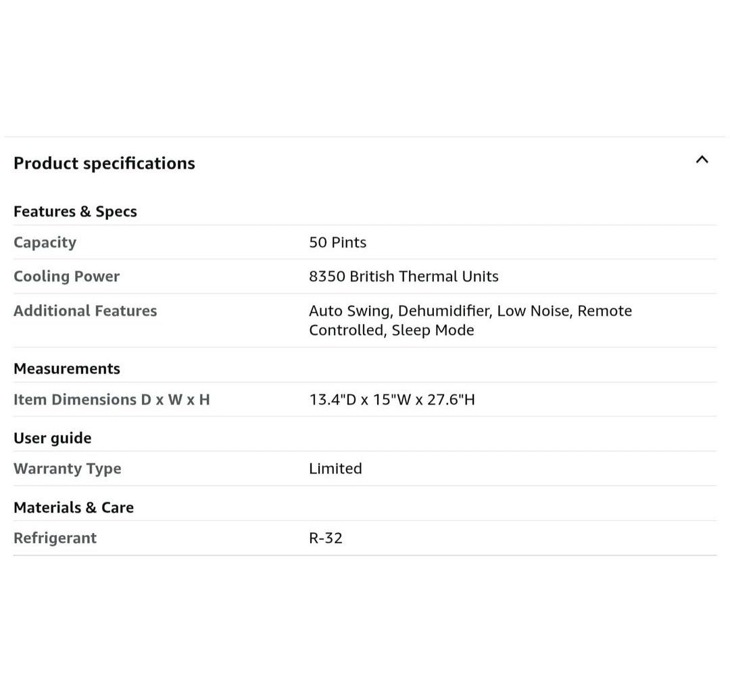Select the 50 Pints value
Screen dimensions: 730x700
click(x=337, y=243)
